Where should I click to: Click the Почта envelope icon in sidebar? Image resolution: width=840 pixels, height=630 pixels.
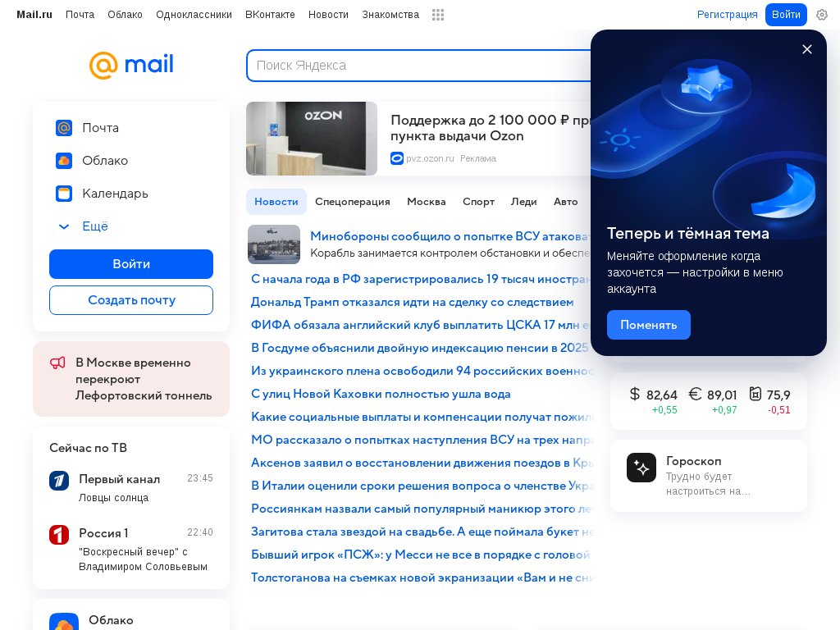(x=64, y=128)
